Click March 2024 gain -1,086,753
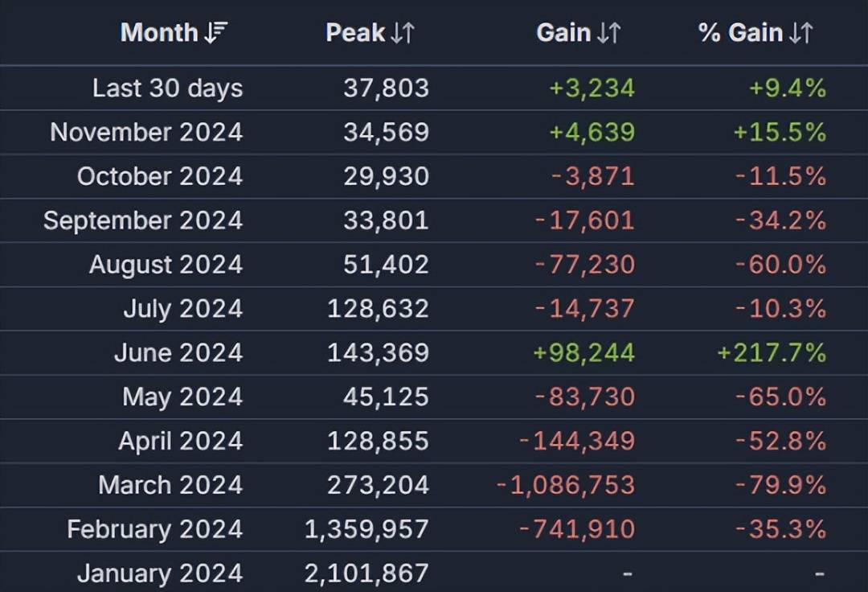This screenshot has height=592, width=868. 566,485
